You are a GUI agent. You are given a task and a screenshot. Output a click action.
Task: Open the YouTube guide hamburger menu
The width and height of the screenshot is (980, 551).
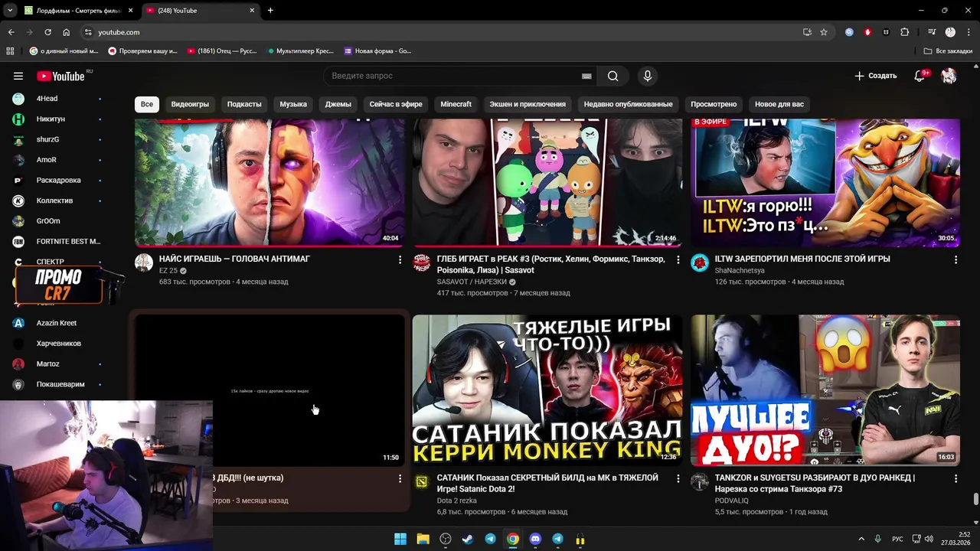click(x=18, y=76)
